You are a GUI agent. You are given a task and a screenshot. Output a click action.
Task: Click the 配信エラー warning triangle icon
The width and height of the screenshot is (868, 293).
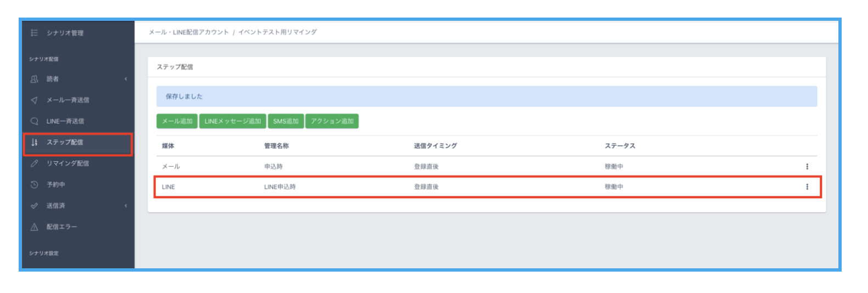click(34, 227)
